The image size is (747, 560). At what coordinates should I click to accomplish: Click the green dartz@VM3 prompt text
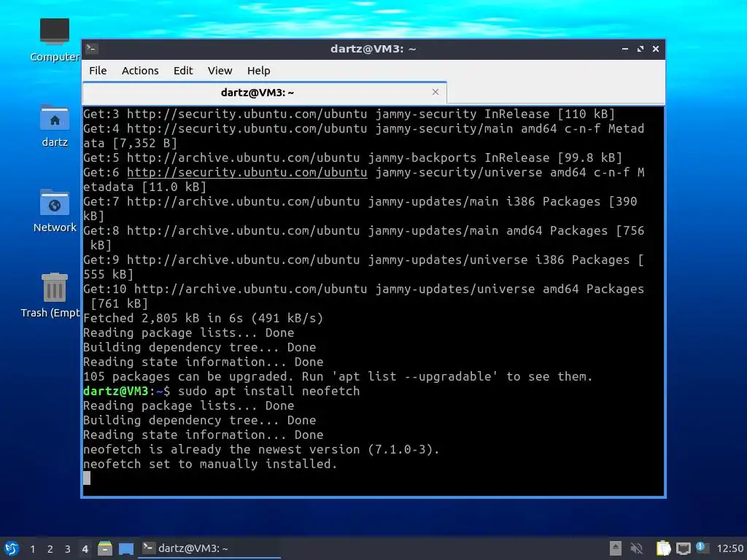116,391
